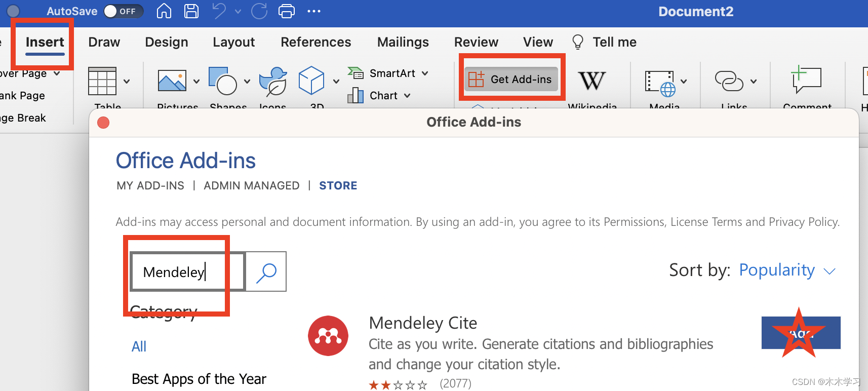
Task: Click the Mendeley Cite star rating
Action: coord(398,385)
